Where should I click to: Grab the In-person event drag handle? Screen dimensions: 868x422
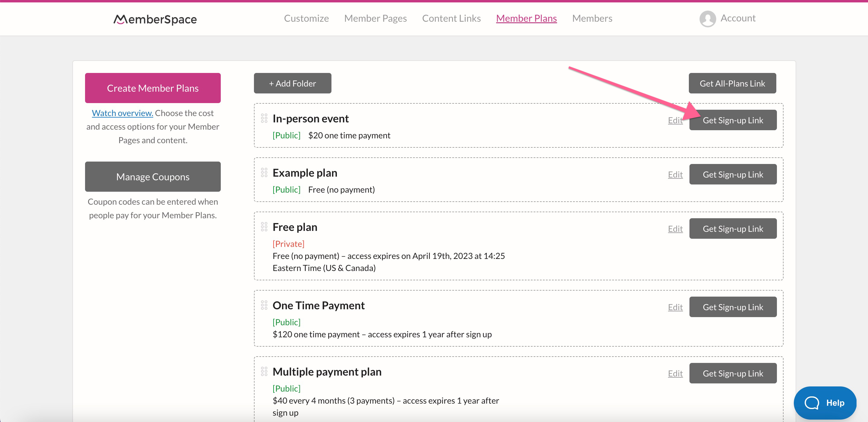[264, 118]
